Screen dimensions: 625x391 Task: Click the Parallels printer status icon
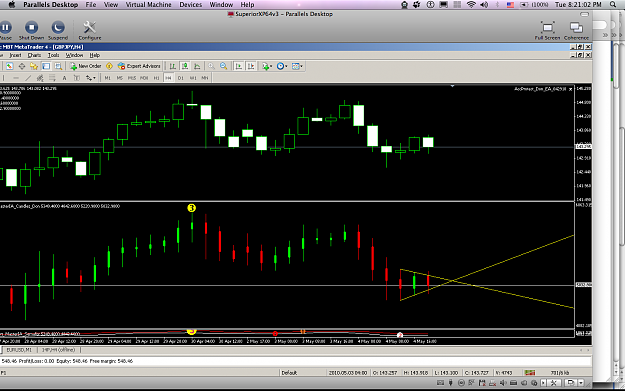pyautogui.click(x=492, y=383)
